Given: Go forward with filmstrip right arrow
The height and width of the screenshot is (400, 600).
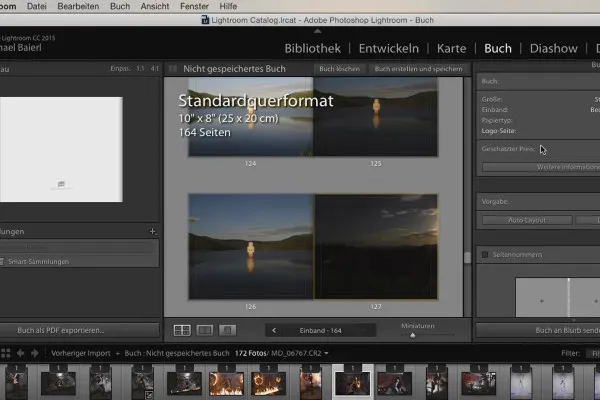Looking at the screenshot, I should [35, 353].
